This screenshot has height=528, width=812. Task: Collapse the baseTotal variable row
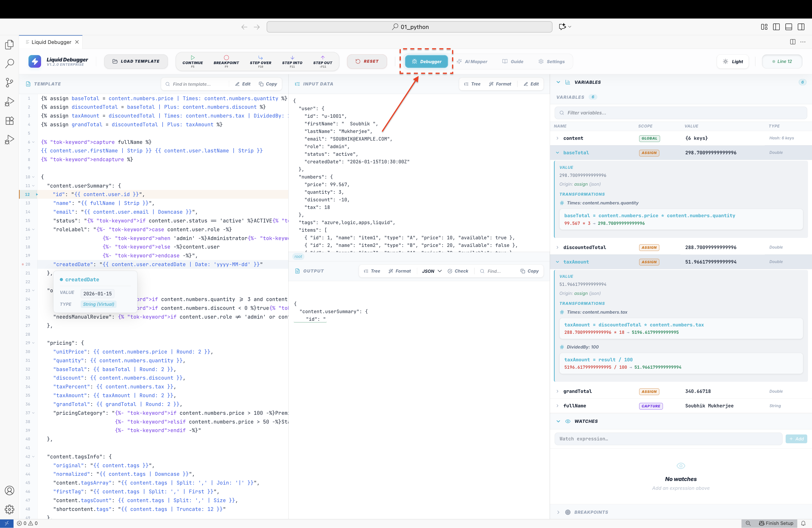(557, 153)
